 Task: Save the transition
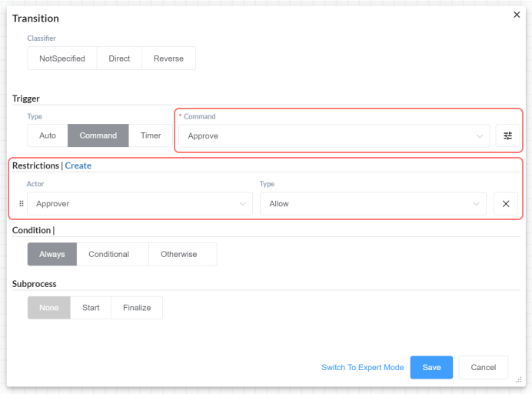coord(431,368)
